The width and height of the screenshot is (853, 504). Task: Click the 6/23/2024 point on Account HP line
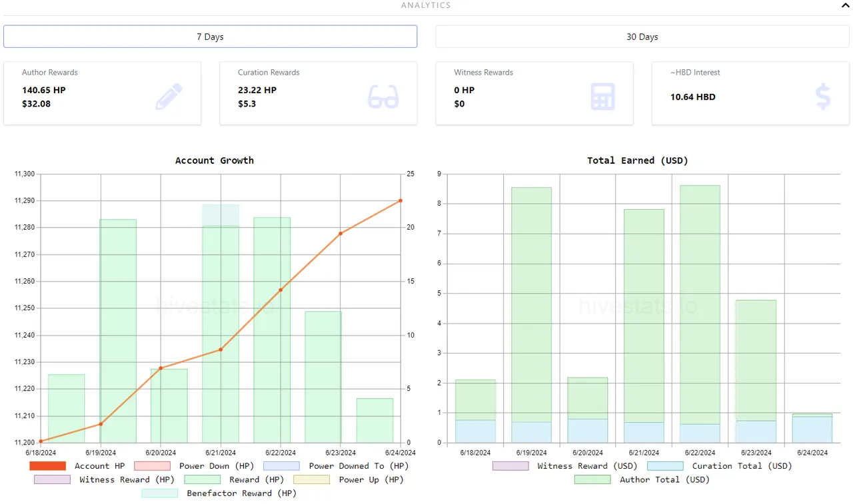pyautogui.click(x=341, y=233)
